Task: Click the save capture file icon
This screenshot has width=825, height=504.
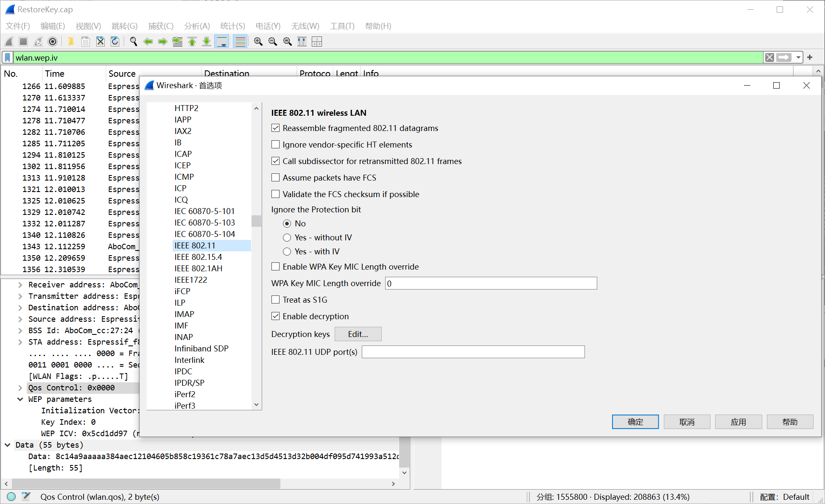Action: click(x=86, y=42)
